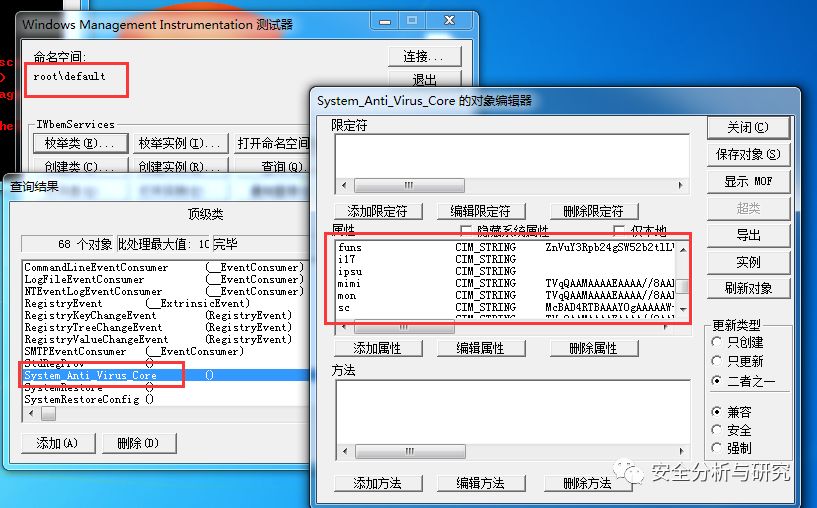Select i17 property row
This screenshot has width=817, height=508.
[x=505, y=259]
